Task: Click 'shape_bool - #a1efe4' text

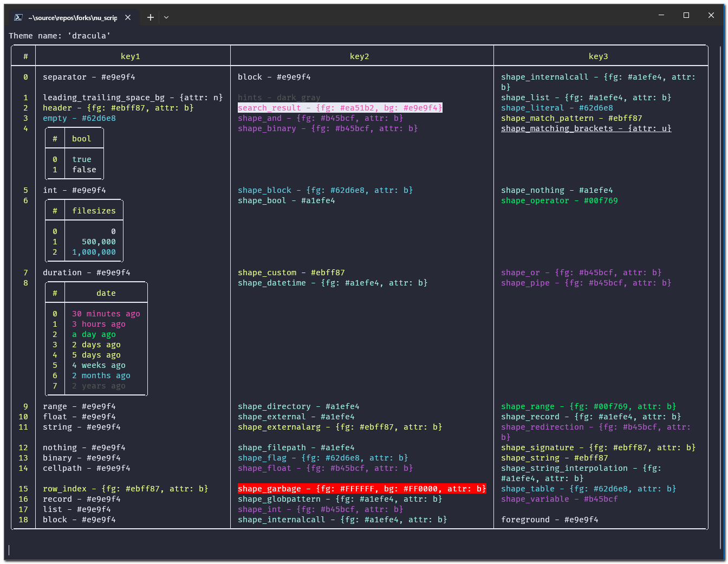Action: 287,200
